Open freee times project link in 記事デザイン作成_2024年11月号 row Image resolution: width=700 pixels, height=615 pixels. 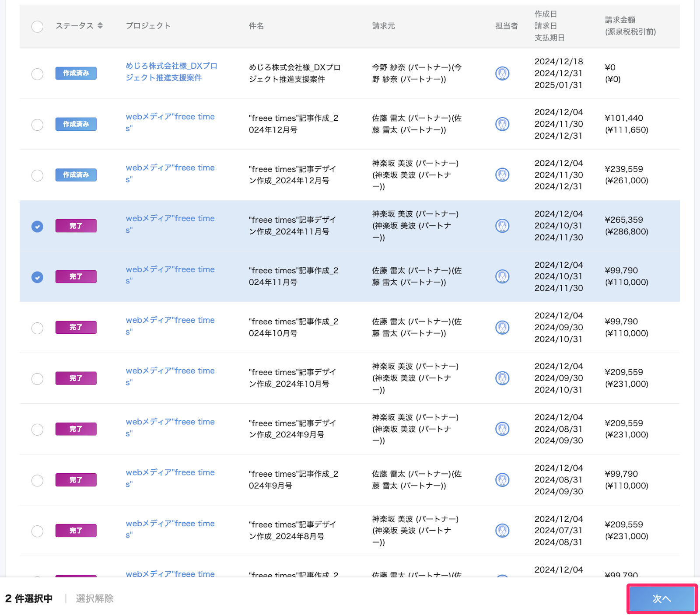click(170, 224)
